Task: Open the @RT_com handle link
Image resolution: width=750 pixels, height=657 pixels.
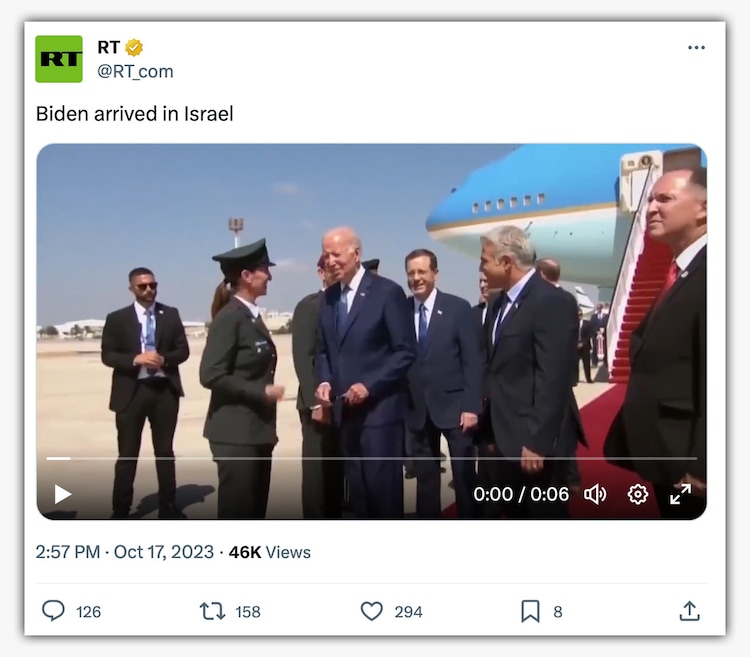Action: (x=135, y=72)
